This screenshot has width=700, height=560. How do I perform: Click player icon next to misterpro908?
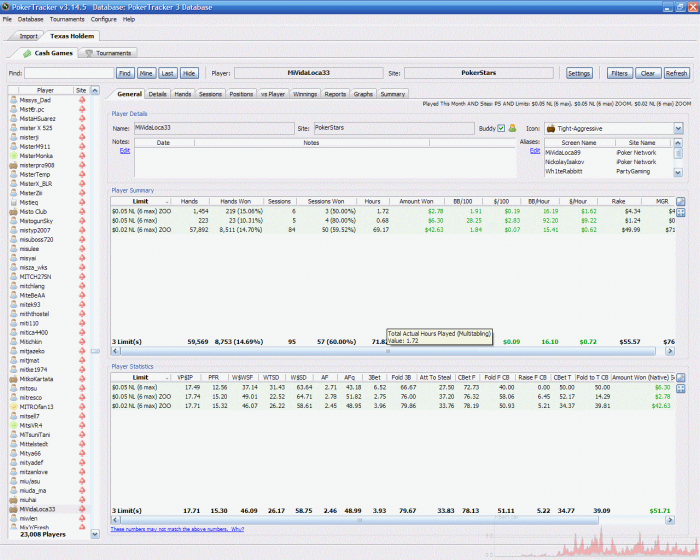[14, 165]
